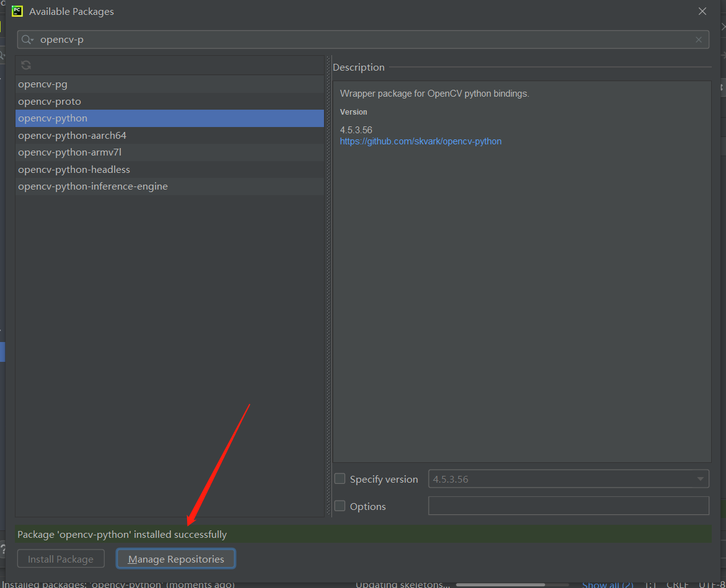Image resolution: width=726 pixels, height=588 pixels.
Task: Enable the Specify version checkbox
Action: 340,479
